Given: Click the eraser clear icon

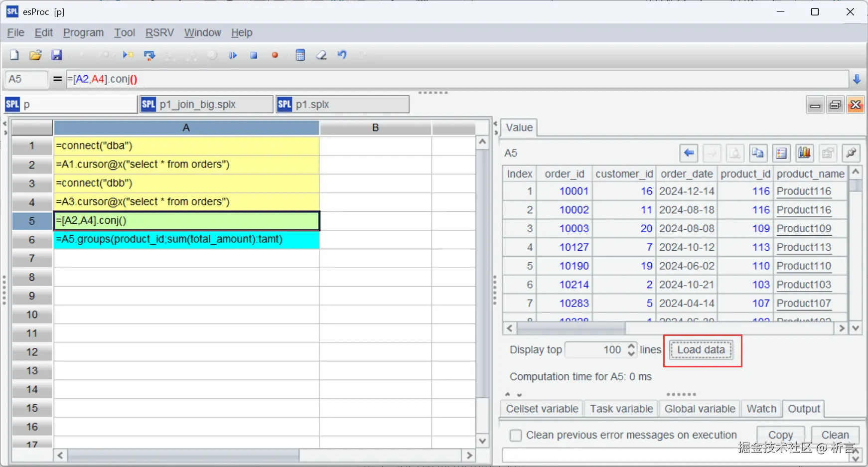Looking at the screenshot, I should (322, 55).
